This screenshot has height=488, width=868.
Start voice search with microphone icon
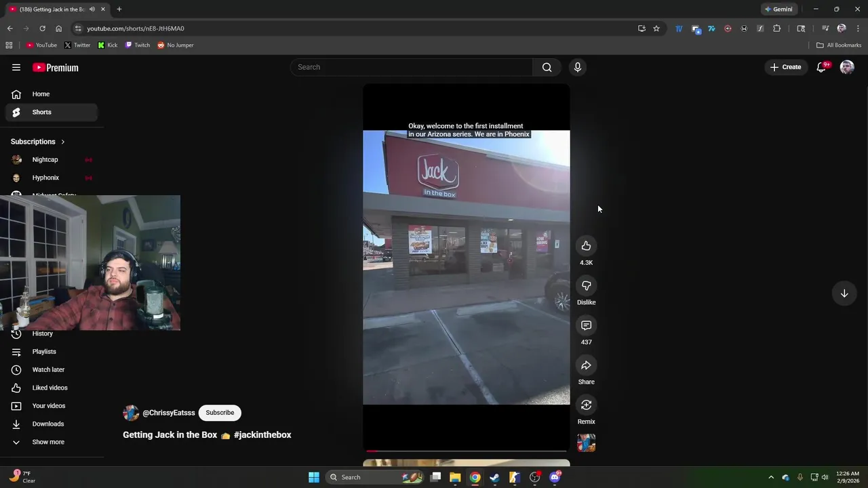pyautogui.click(x=578, y=67)
